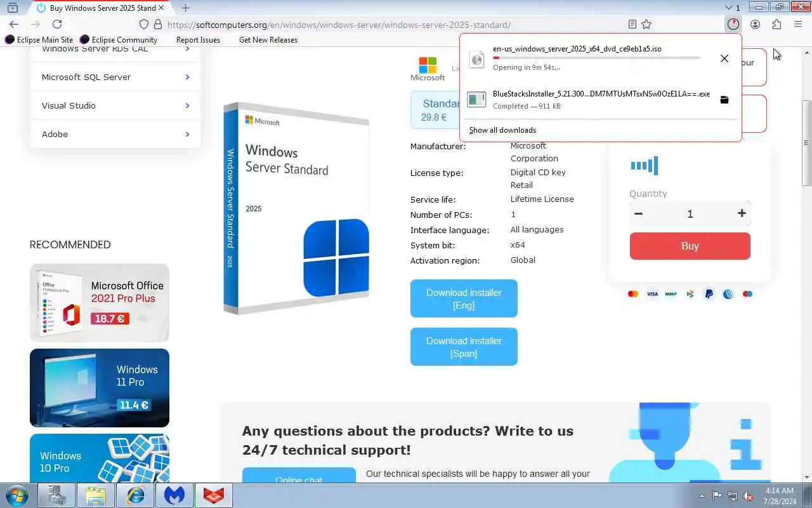Increase quantity with plus button
The height and width of the screenshot is (508, 812).
coord(742,214)
